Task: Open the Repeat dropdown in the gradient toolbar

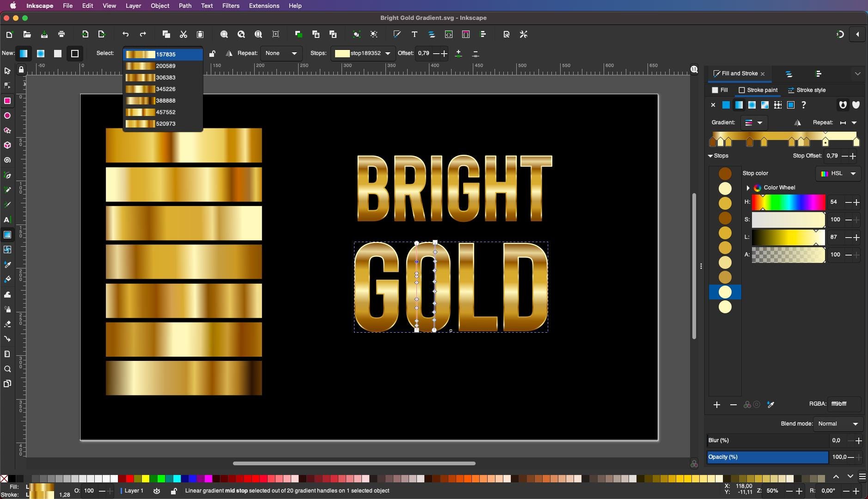Action: [281, 53]
